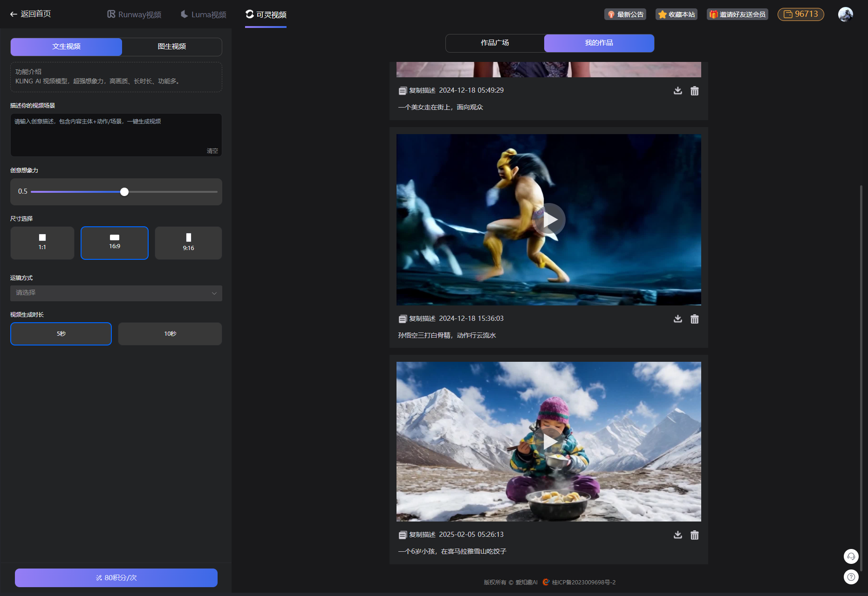Copy description of 2025-02-05 video
The image size is (868, 596).
coord(417,535)
